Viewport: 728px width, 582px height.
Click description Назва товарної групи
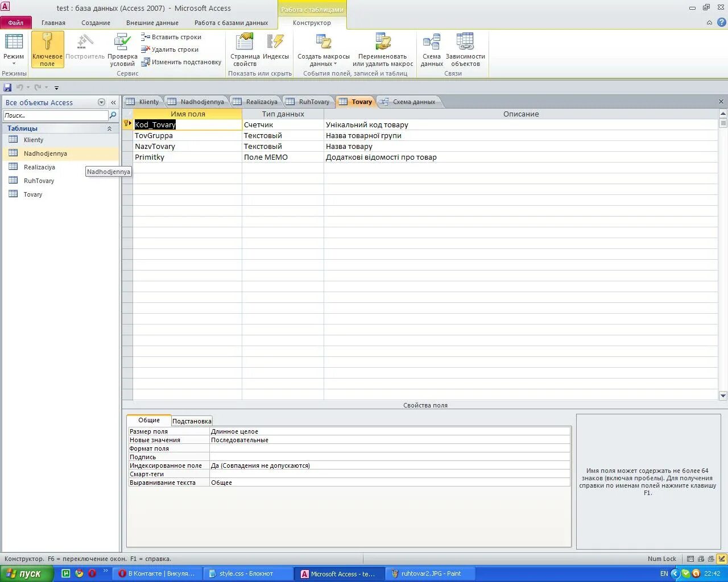point(363,135)
